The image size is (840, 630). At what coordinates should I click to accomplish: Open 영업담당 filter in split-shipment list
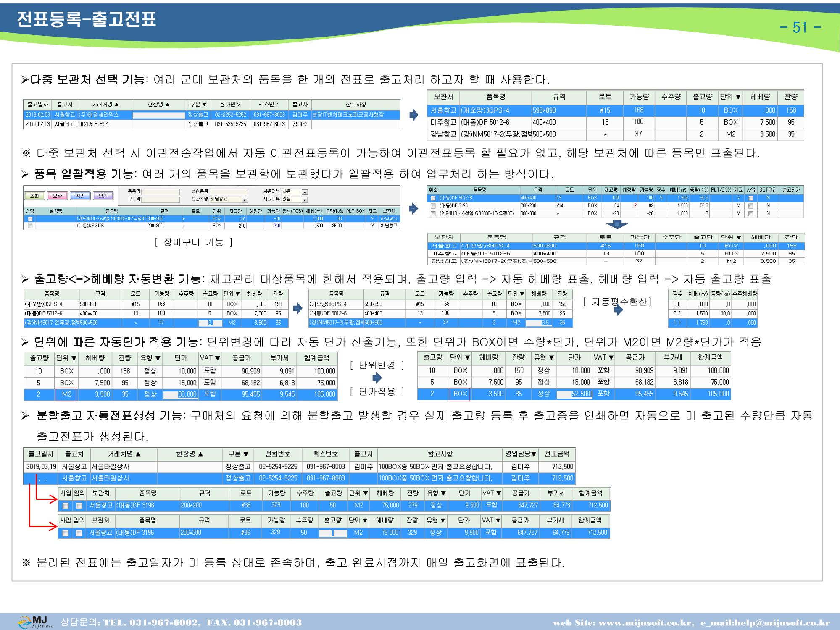click(521, 454)
